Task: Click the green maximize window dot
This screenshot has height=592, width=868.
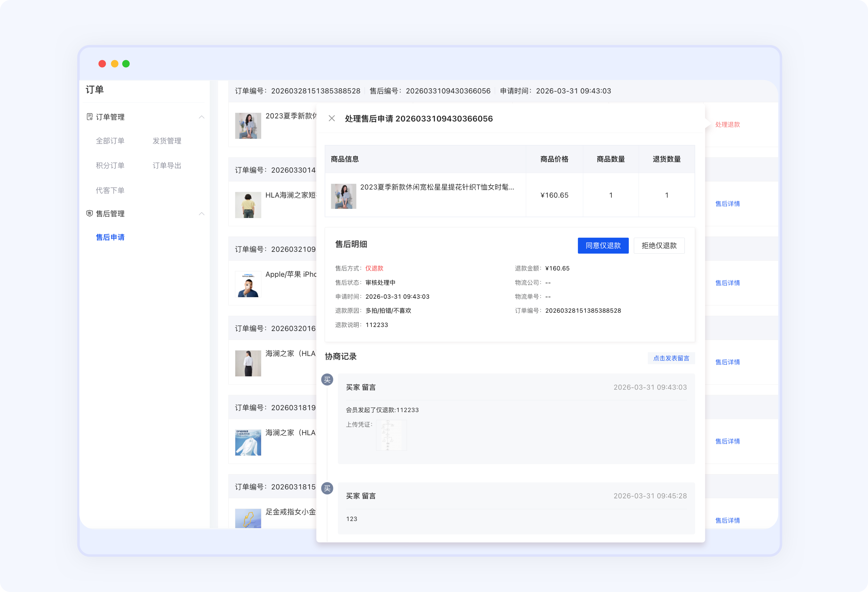Action: 126,64
